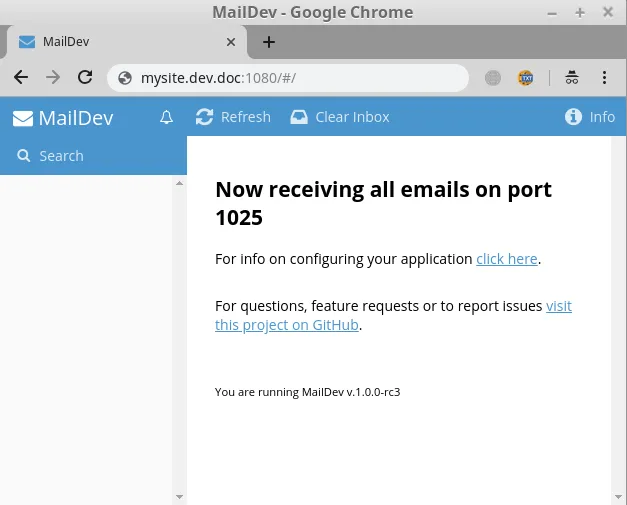Reload the page with Chrome's reload icon
This screenshot has height=505, width=627.
tap(85, 77)
